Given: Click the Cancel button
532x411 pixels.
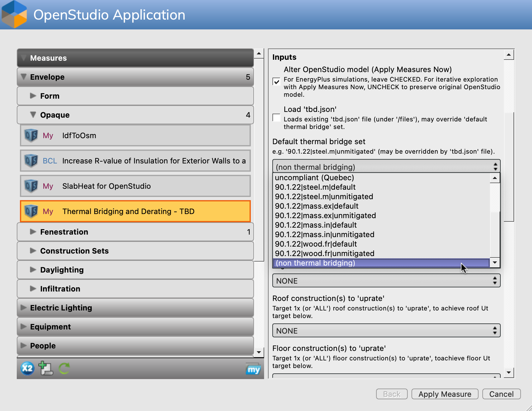Looking at the screenshot, I should point(501,394).
